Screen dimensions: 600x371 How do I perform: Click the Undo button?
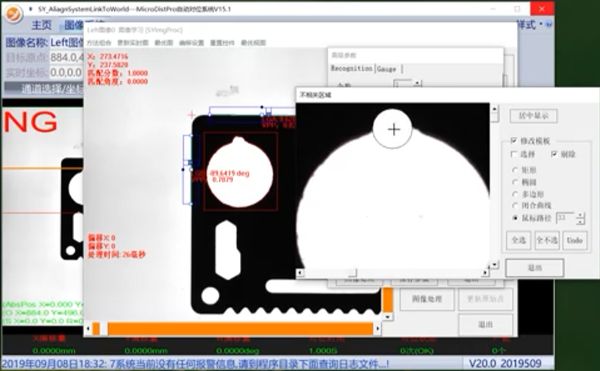click(574, 241)
